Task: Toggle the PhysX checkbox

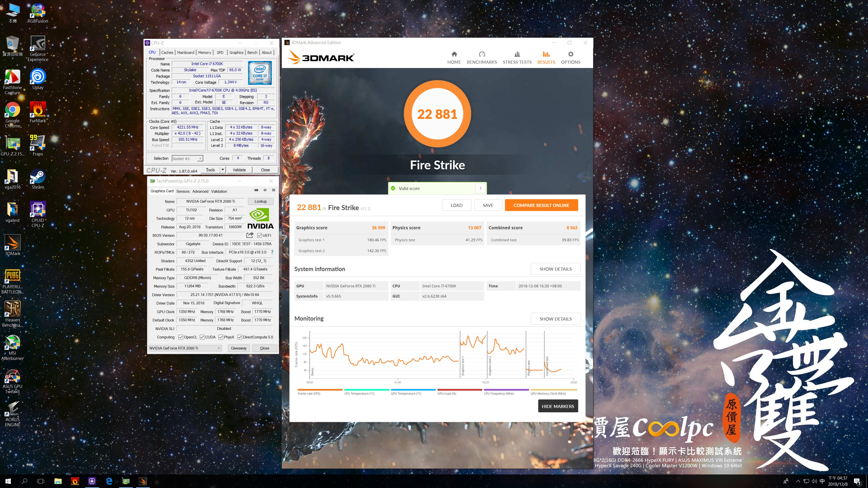Action: (221, 337)
